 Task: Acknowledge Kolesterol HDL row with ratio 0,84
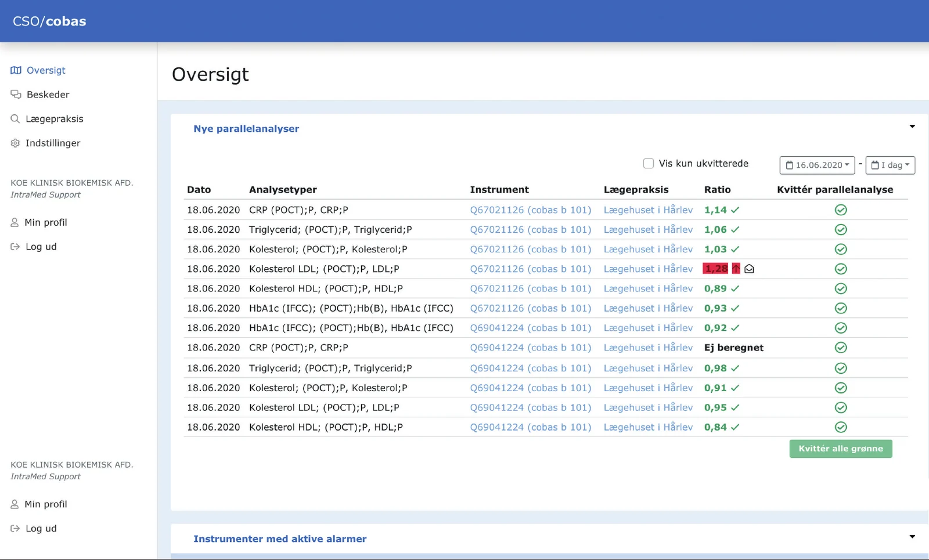[840, 428]
